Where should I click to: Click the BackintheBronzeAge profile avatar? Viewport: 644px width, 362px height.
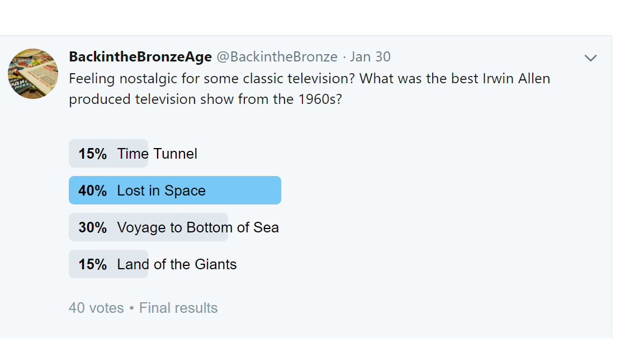click(x=33, y=74)
